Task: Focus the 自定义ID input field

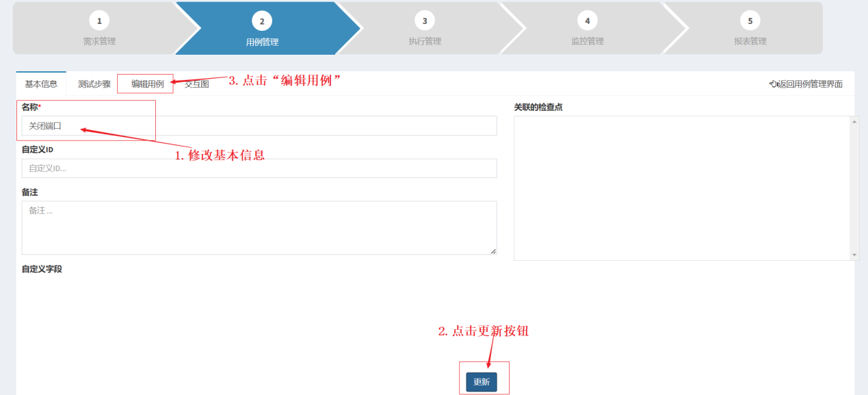Action: click(x=259, y=168)
